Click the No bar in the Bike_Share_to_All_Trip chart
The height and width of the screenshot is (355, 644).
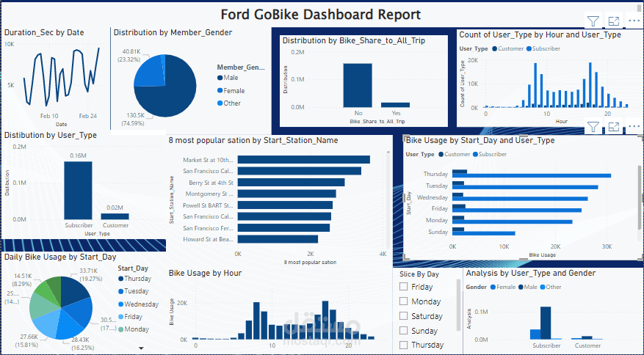[x=358, y=85]
